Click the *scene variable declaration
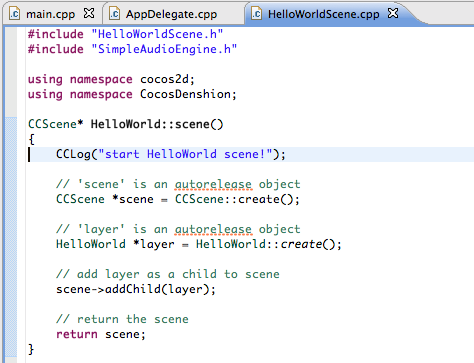This screenshot has width=474, height=363. (x=133, y=199)
